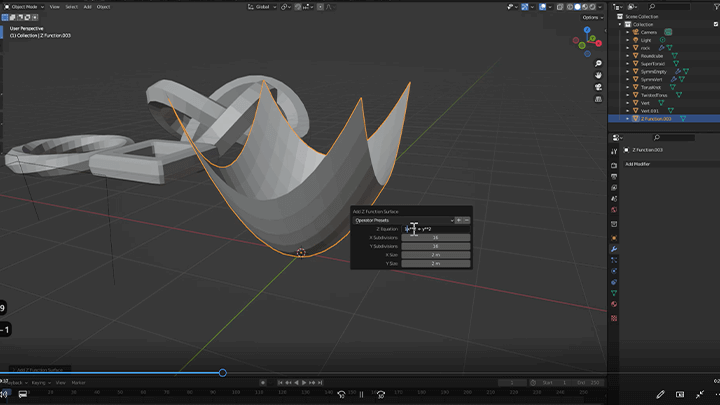Screen dimensions: 720x405
Task: Open the modifier wrench properties tab
Action: click(614, 249)
